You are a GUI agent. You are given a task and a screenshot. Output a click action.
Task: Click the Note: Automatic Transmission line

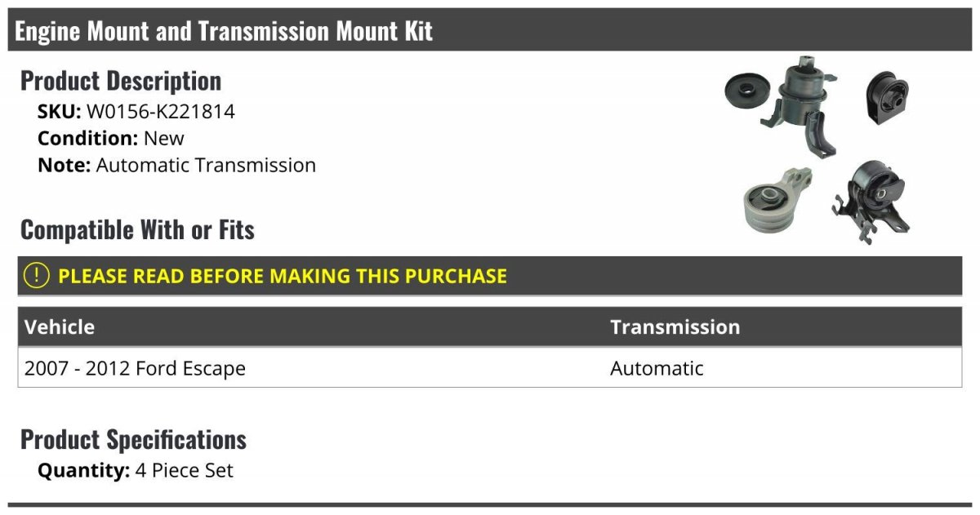pyautogui.click(x=176, y=165)
